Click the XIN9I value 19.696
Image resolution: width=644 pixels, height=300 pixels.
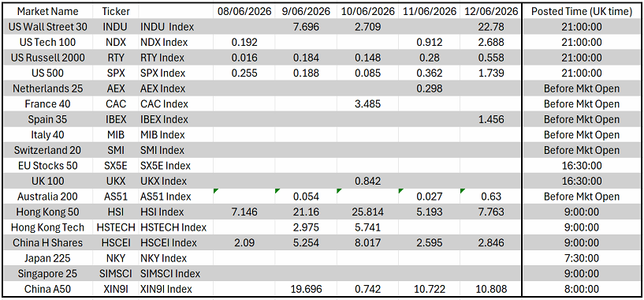(306, 289)
